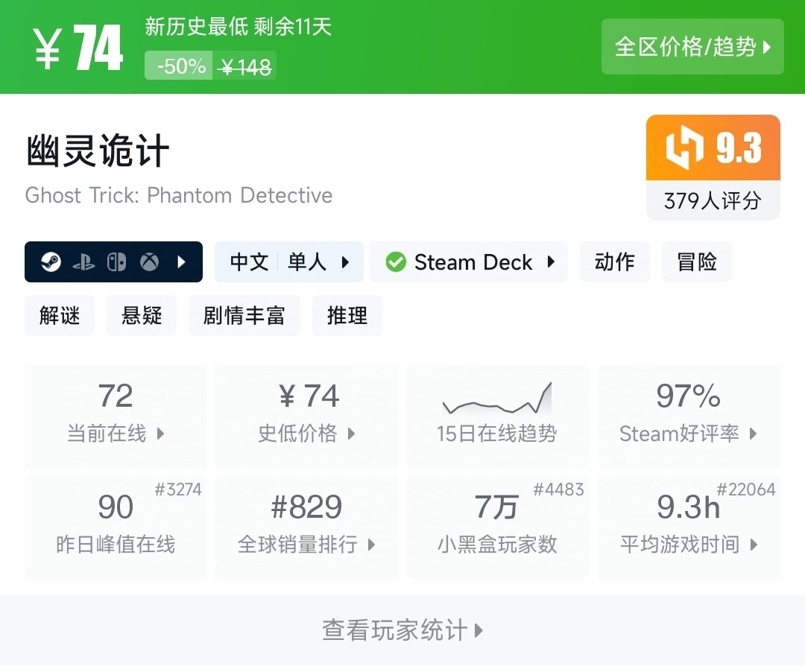Click the Xbox platform icon
Image resolution: width=805 pixels, height=672 pixels.
click(148, 262)
